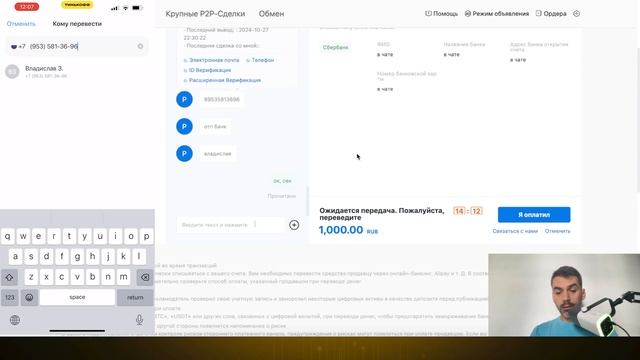Click the ID Верификация item
The image size is (640, 360).
[x=207, y=70]
